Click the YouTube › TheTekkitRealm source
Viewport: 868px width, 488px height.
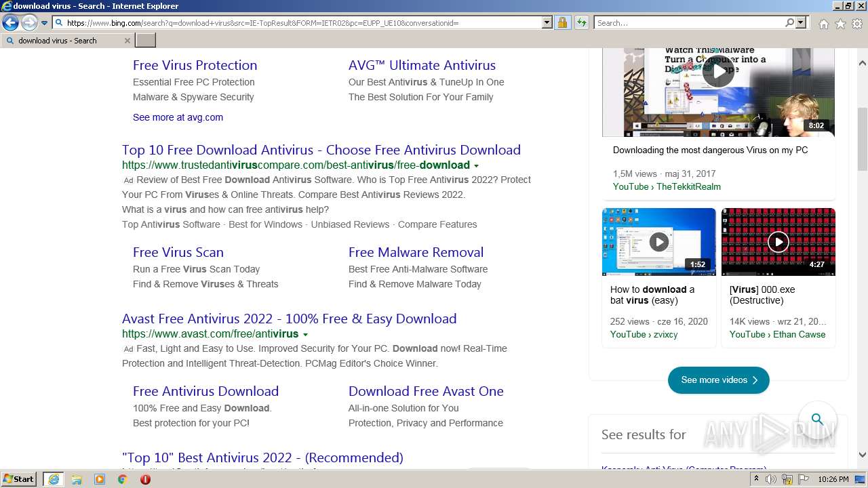tap(667, 187)
